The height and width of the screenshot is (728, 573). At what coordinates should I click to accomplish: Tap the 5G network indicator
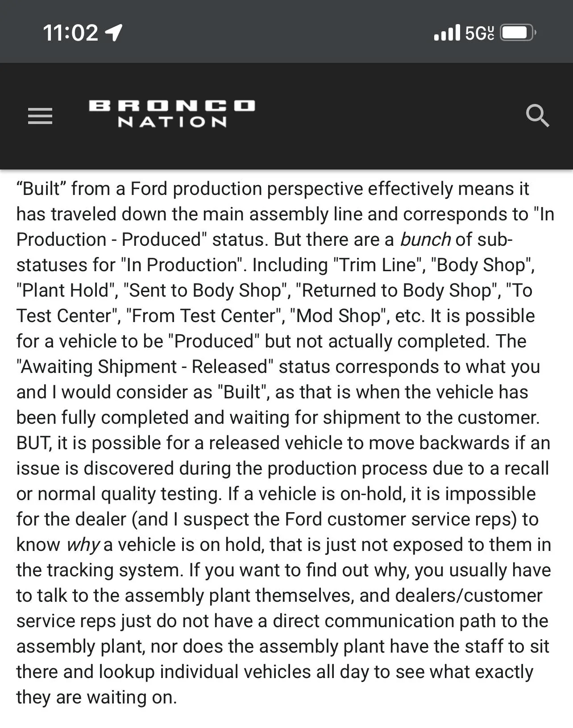tap(479, 33)
